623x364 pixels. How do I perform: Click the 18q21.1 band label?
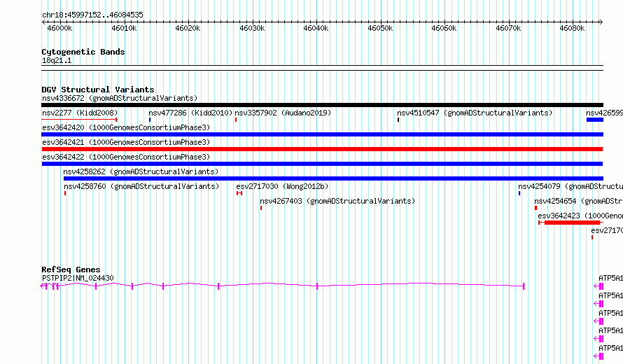57,60
